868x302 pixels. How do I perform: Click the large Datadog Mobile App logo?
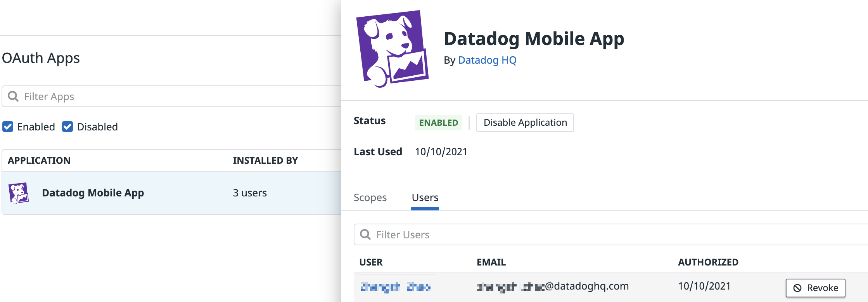392,49
